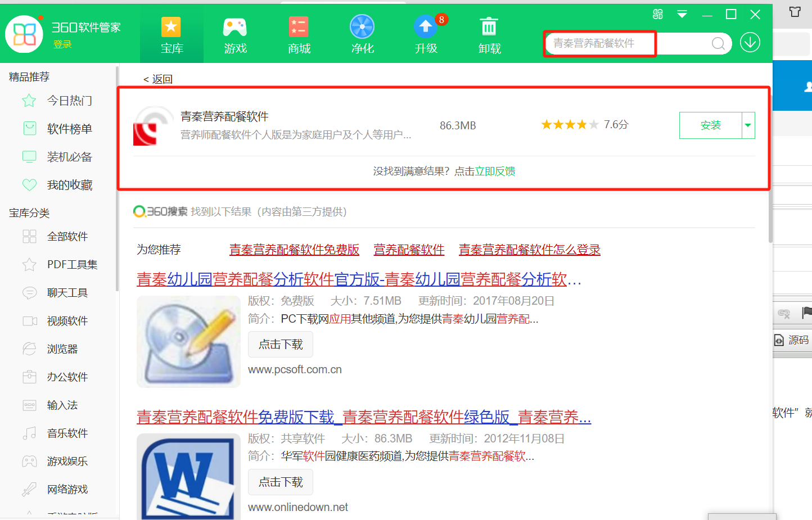This screenshot has height=520, width=812.
Task: Click the broken-link icon in background window
Action: click(x=784, y=313)
